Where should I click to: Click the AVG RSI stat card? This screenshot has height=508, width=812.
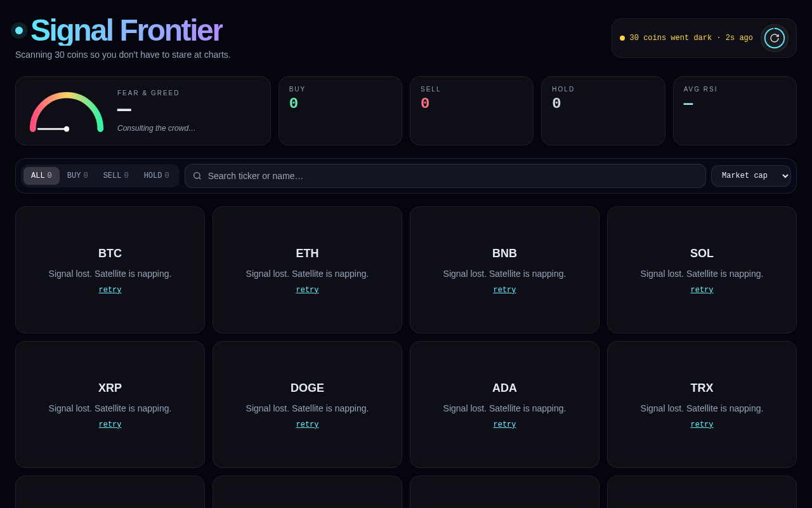click(x=735, y=111)
